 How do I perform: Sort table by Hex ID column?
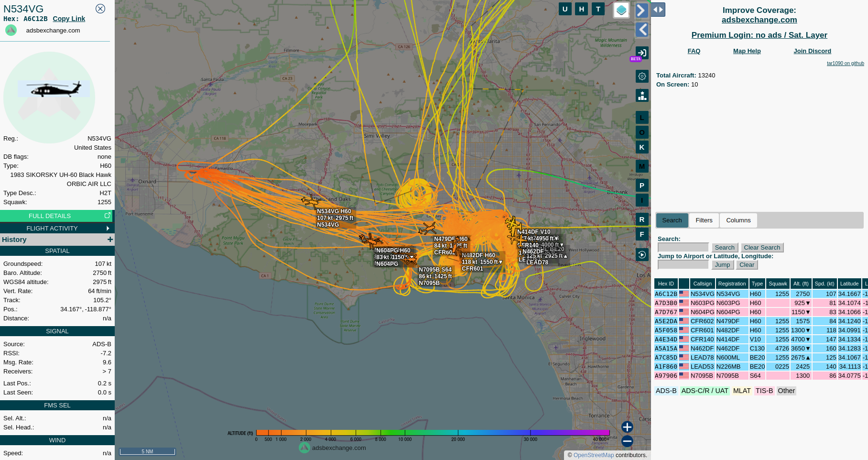(x=666, y=284)
